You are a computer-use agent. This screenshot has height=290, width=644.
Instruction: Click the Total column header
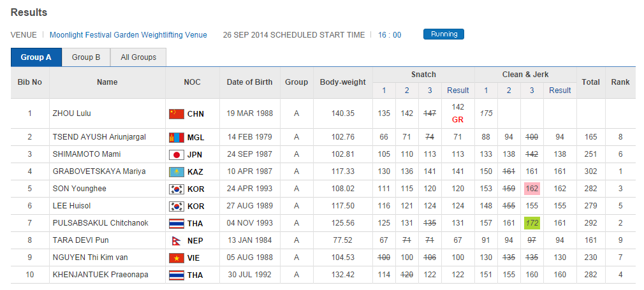590,82
